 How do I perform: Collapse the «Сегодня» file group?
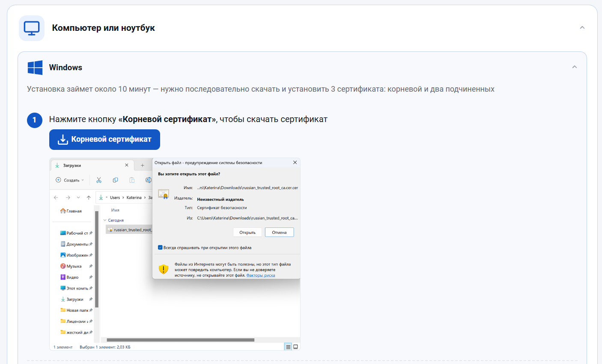pyautogui.click(x=105, y=220)
